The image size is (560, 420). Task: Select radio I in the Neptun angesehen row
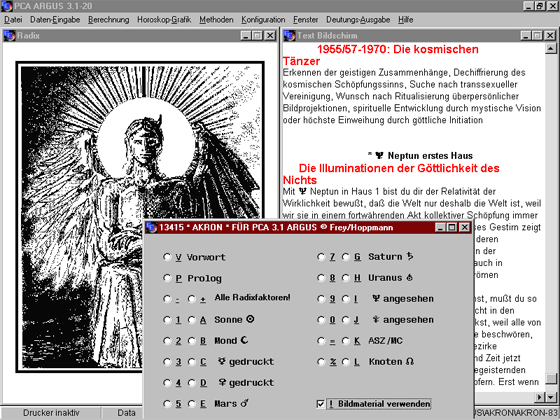345,299
